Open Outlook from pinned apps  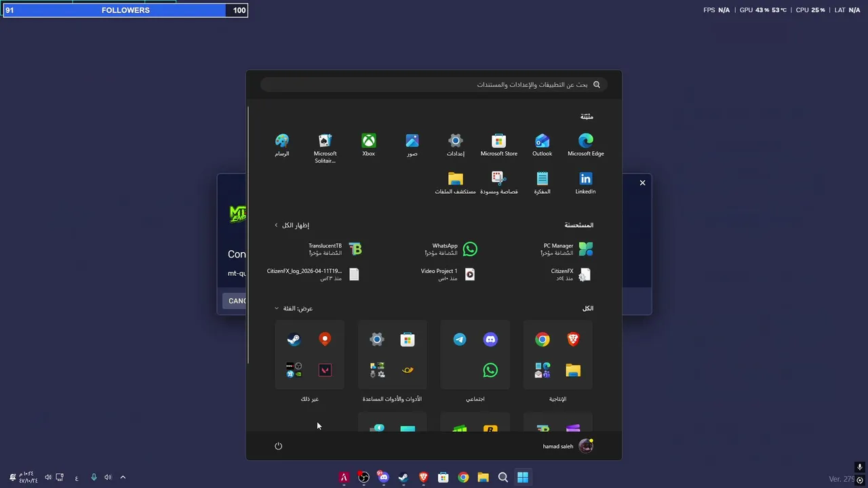pyautogui.click(x=542, y=145)
